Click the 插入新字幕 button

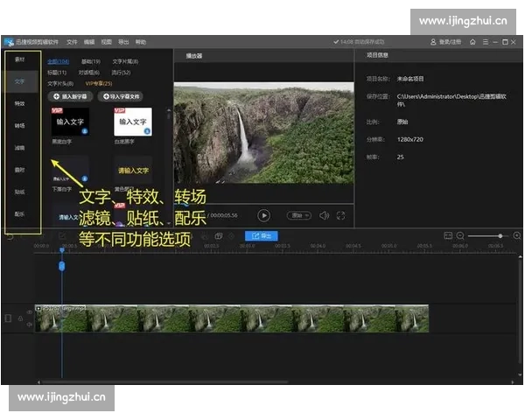[x=69, y=95]
